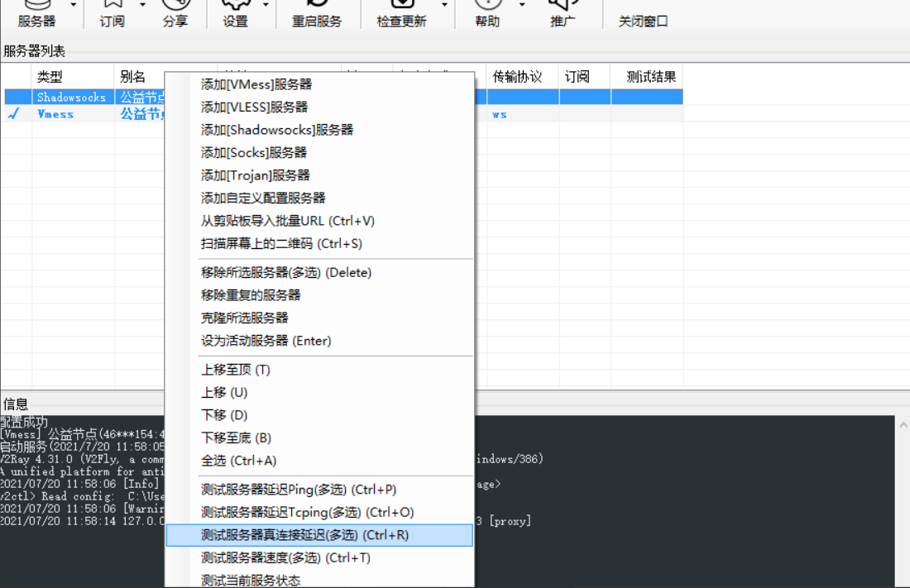Image resolution: width=910 pixels, height=588 pixels.
Task: Expand the 服务器 dropdown arrow
Action: point(73,5)
